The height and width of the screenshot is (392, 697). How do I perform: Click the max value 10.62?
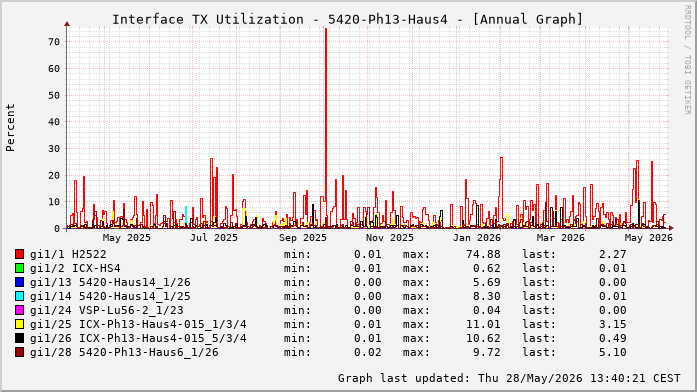coord(483,338)
